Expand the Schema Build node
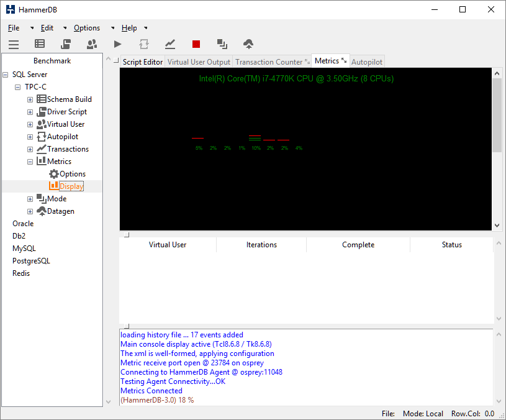Screen dimensions: 506x420 point(30,100)
